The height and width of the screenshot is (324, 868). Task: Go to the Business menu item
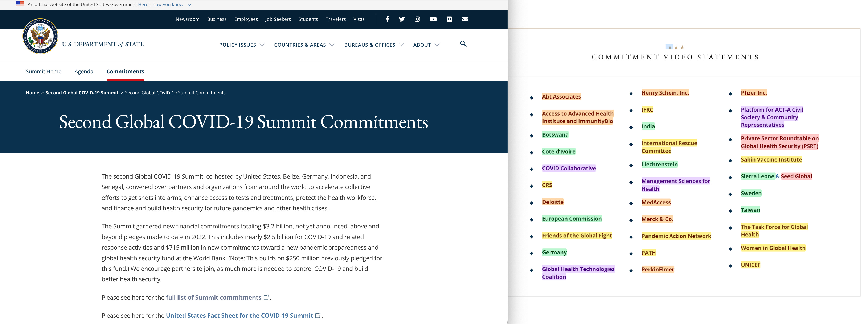pos(217,19)
